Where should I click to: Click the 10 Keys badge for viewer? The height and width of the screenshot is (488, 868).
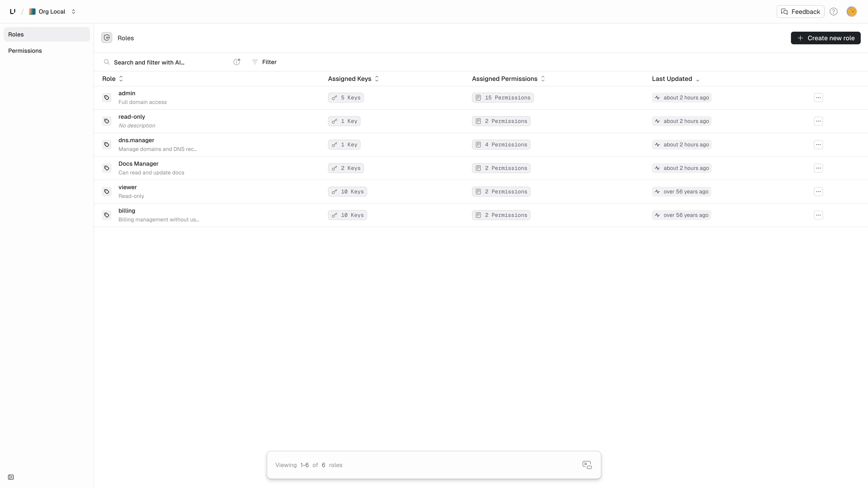pos(347,192)
